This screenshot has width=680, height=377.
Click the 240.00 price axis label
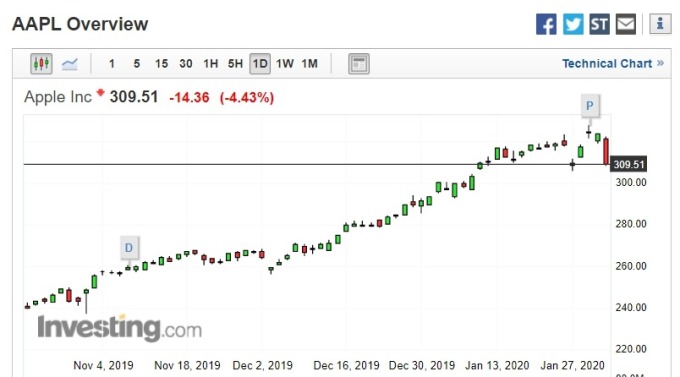click(631, 308)
